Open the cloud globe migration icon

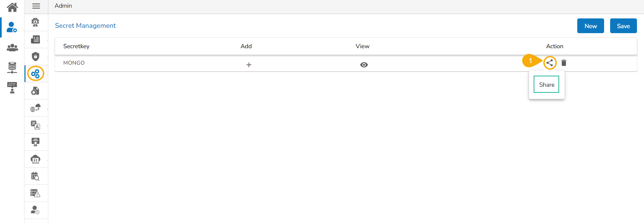click(36, 108)
